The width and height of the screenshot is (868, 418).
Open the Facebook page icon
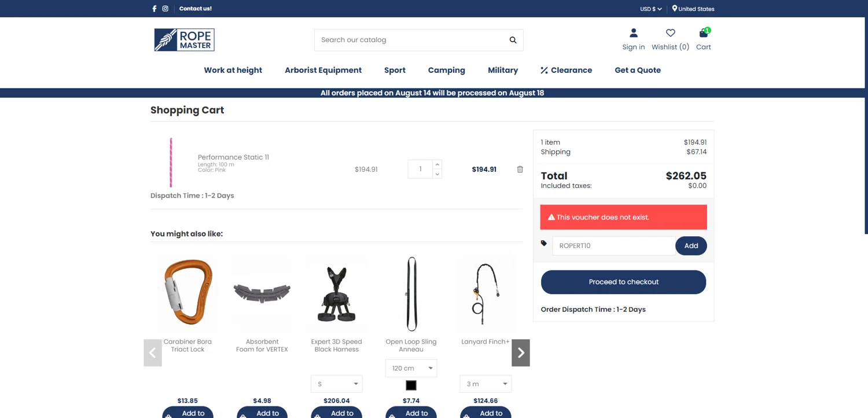click(154, 9)
